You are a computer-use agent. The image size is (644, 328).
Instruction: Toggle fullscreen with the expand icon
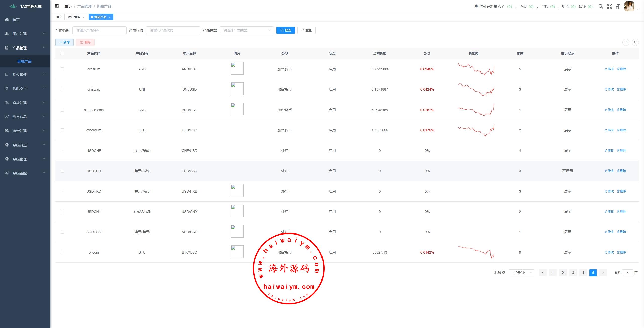tap(609, 6)
